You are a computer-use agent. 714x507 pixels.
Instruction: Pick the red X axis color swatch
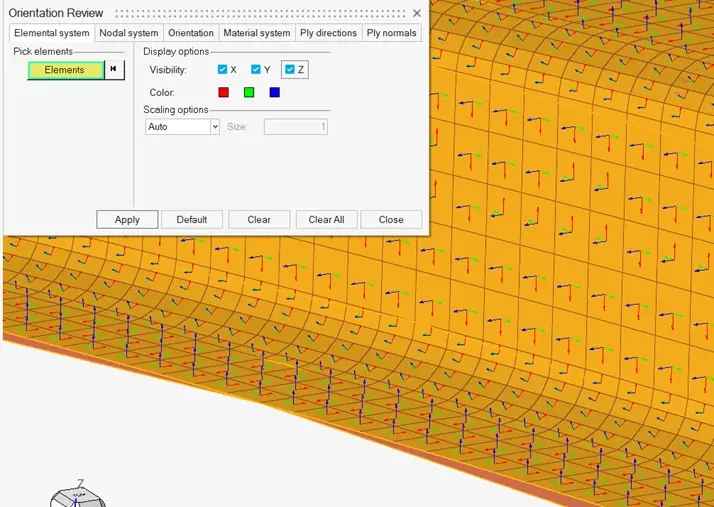pyautogui.click(x=223, y=93)
